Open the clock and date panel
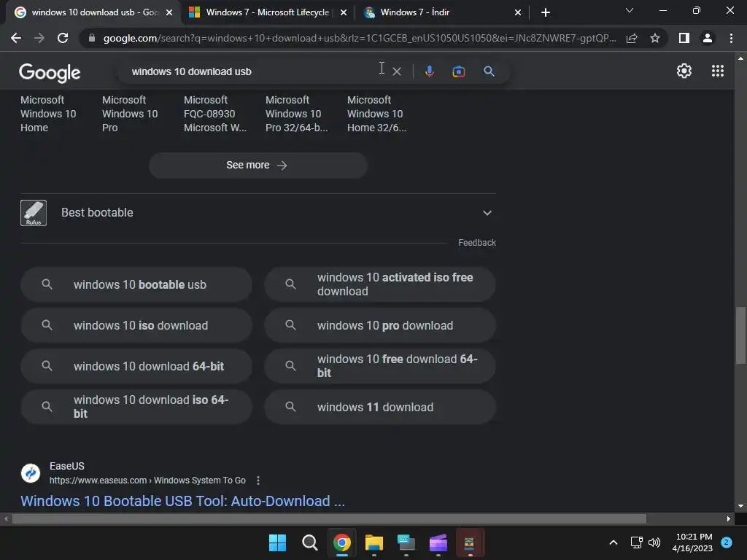 pos(693,542)
